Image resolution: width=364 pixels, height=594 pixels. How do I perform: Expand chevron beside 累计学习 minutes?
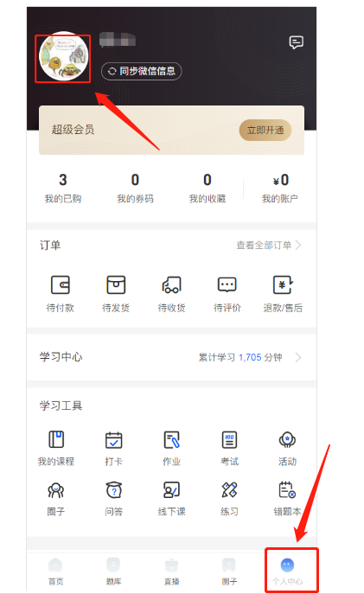click(x=298, y=357)
